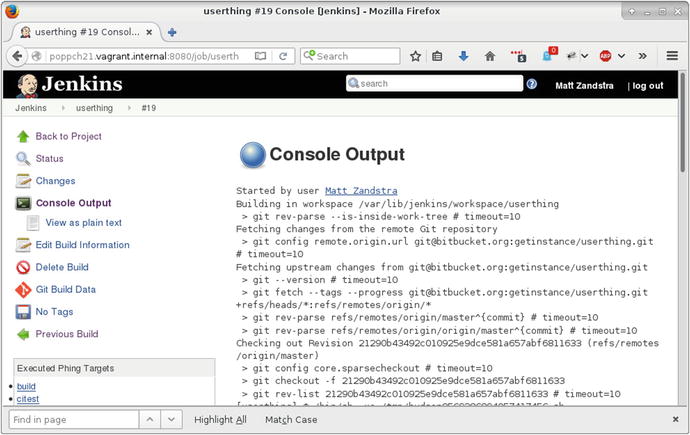
Task: Click the Changes notepad icon
Action: (23, 181)
